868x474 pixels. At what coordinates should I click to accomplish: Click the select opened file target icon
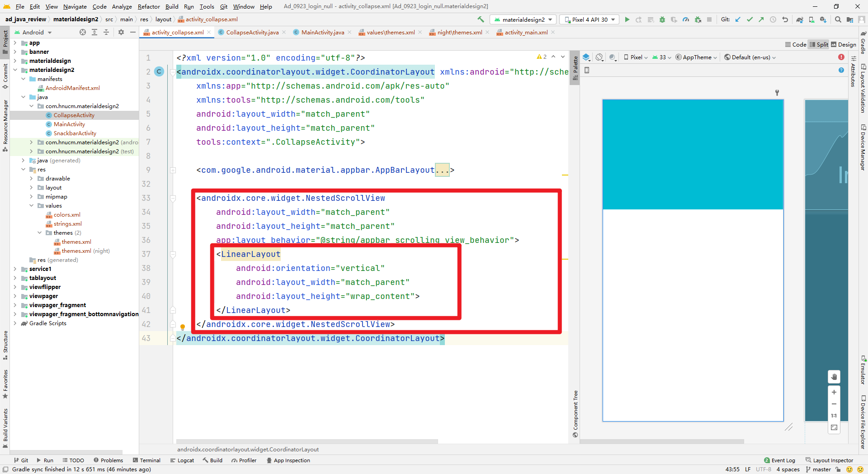point(83,32)
